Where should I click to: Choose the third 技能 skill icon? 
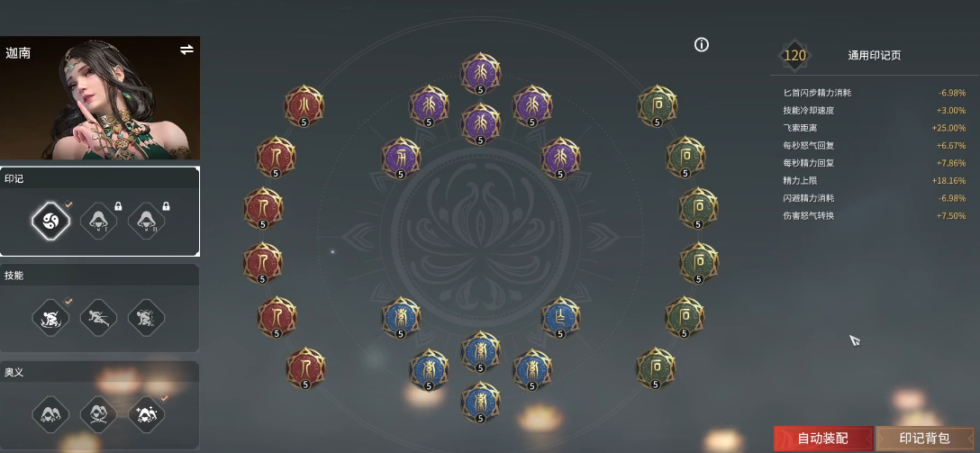tap(146, 317)
